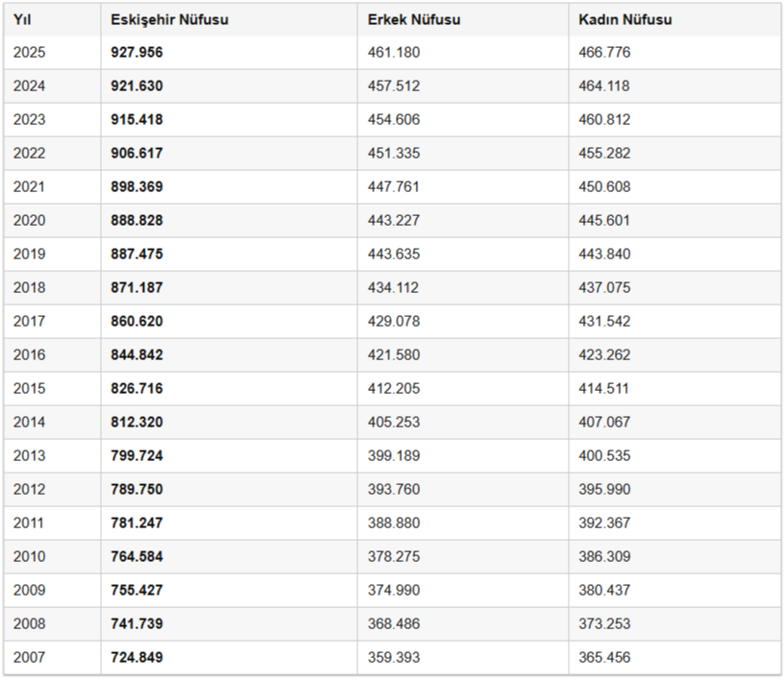
Task: Click the 2011 male population 388.880
Action: coord(394,523)
